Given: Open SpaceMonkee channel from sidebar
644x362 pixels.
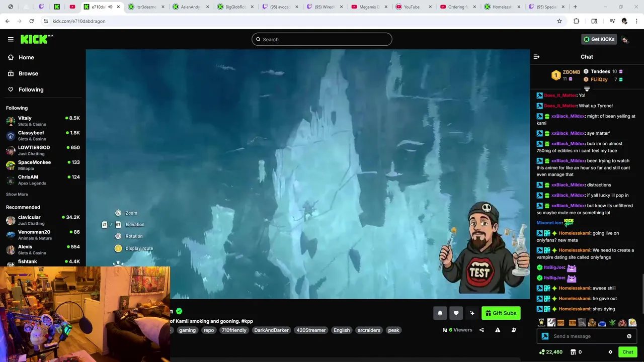Looking at the screenshot, I should tap(43, 165).
